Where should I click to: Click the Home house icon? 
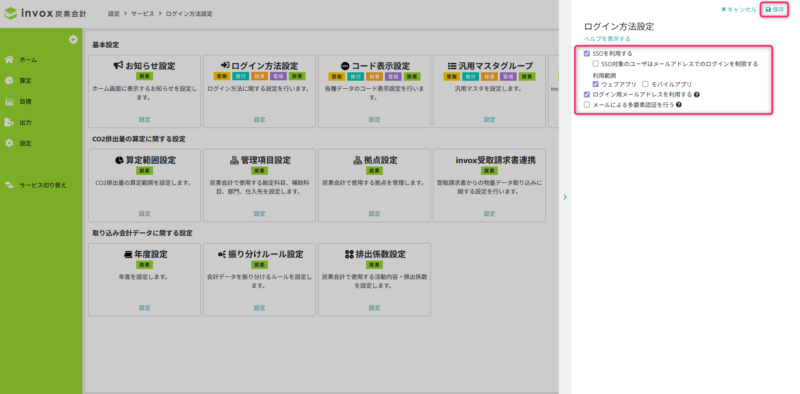point(9,60)
